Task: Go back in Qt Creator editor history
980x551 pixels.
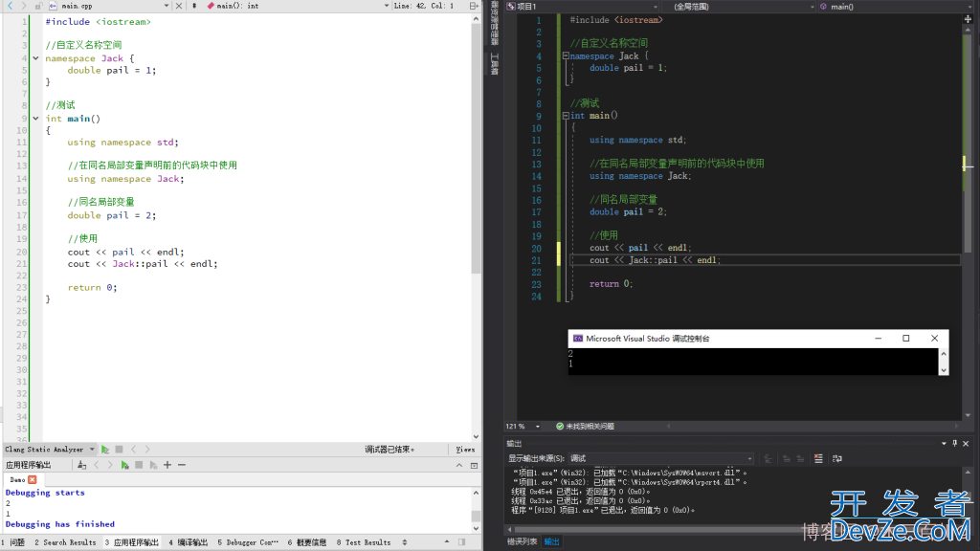Action: pos(10,6)
